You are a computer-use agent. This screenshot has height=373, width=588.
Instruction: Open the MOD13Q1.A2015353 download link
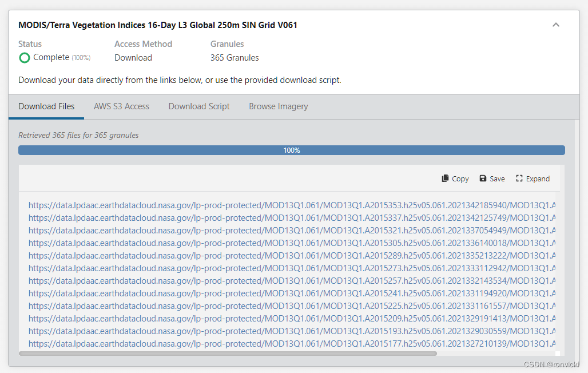pyautogui.click(x=292, y=205)
